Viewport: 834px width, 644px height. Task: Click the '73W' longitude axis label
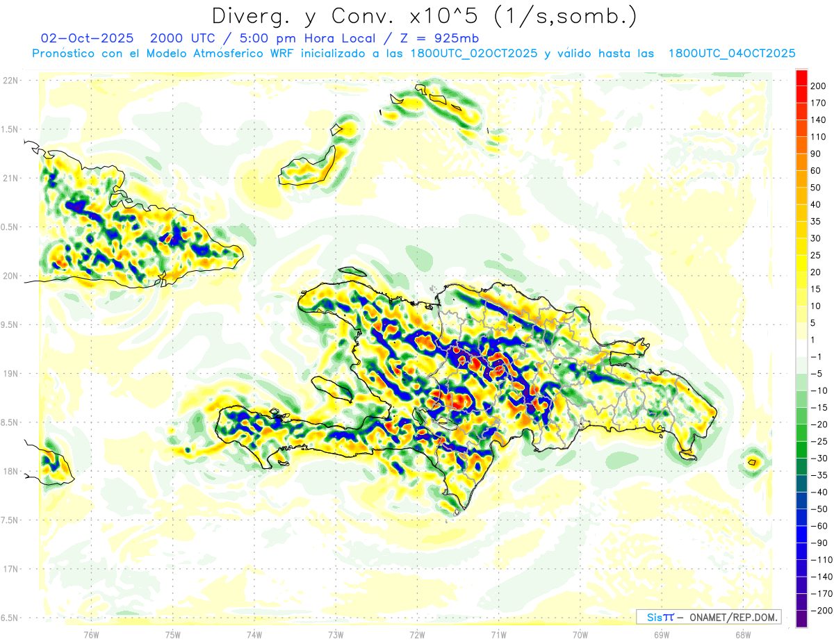pos(336,634)
